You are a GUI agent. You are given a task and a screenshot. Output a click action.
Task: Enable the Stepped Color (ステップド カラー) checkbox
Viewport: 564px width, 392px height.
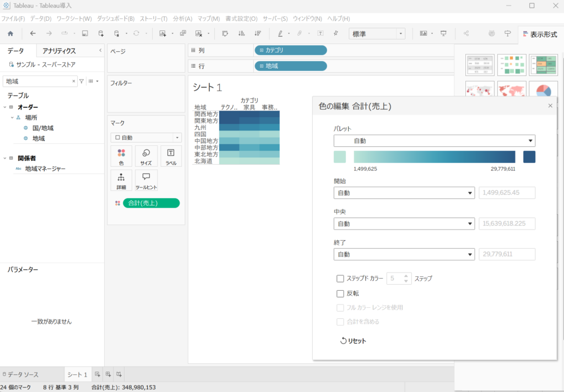[x=340, y=279]
